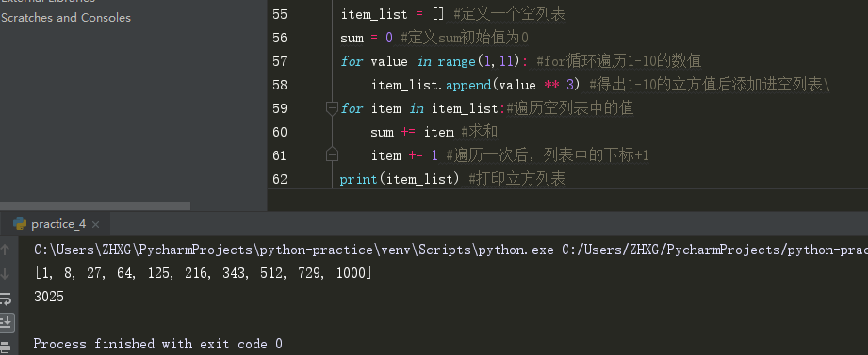This screenshot has width=868, height=355.
Task: Close the practice_4 run tab
Action: coord(95,224)
